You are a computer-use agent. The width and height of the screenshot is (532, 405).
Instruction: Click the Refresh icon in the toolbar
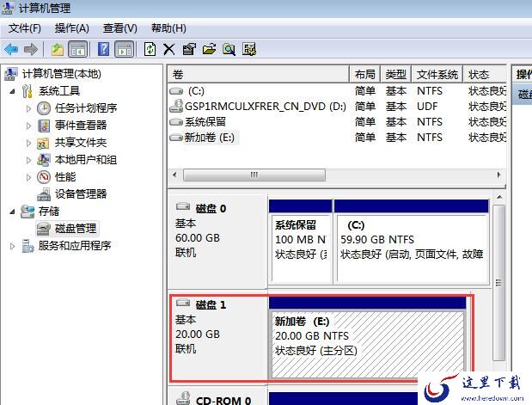[150, 49]
